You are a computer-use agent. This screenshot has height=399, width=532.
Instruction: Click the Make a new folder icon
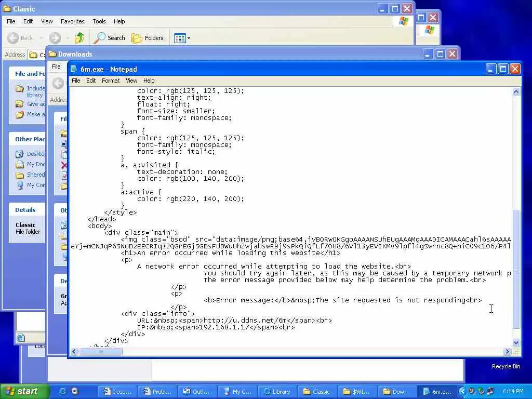tap(20, 115)
